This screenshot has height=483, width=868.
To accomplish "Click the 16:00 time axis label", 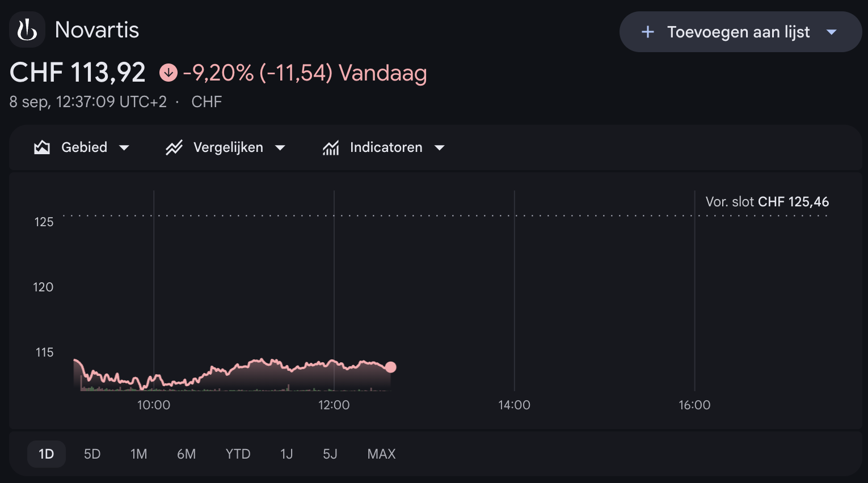I will (695, 405).
